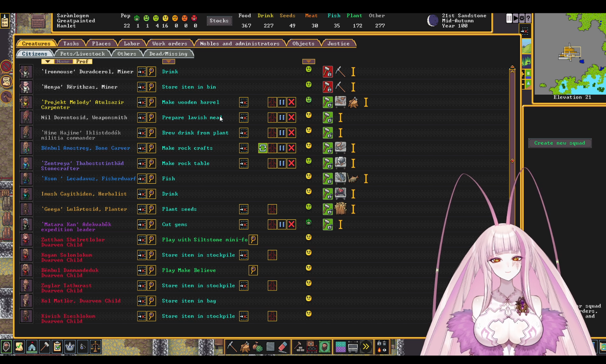Switch to the Tasks tab
Viewport: 606px width, 364px height.
tap(71, 43)
